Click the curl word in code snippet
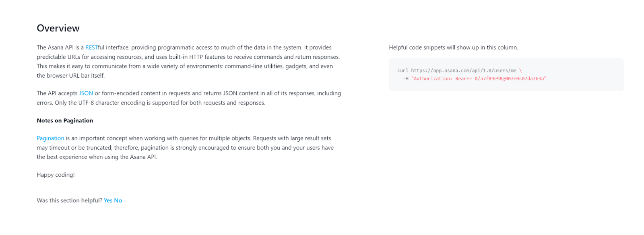644x235 pixels. pos(402,70)
